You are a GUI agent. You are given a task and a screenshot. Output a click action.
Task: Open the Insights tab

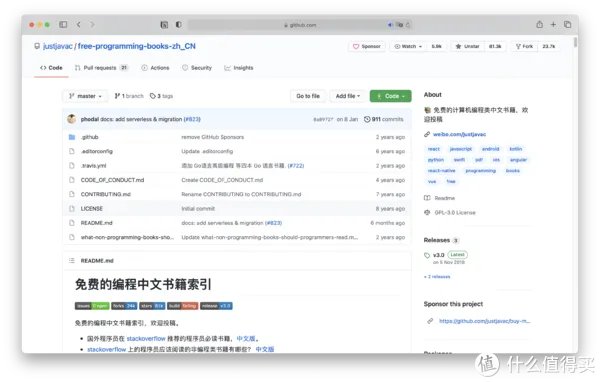click(x=239, y=68)
